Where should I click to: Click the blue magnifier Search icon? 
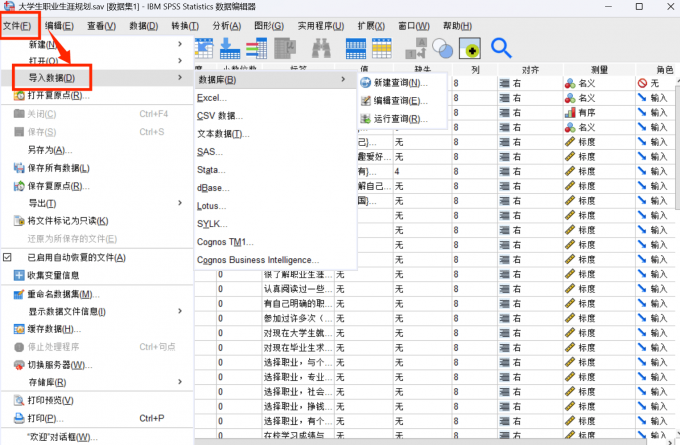[501, 48]
